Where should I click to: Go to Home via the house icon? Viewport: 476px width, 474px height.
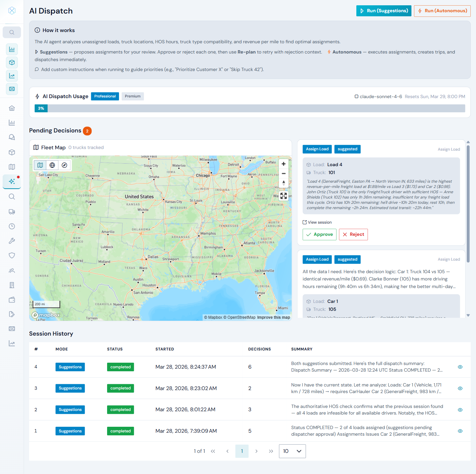pyautogui.click(x=12, y=108)
